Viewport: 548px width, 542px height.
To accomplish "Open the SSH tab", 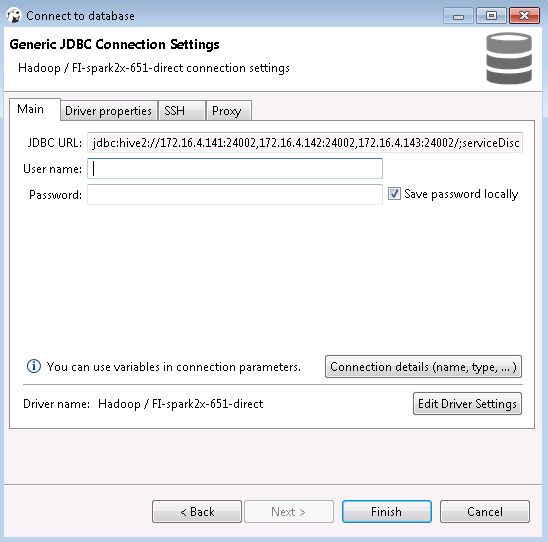I will point(181,111).
